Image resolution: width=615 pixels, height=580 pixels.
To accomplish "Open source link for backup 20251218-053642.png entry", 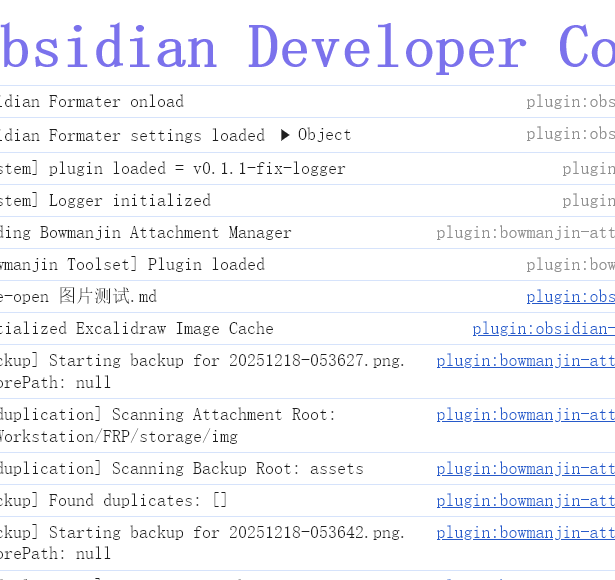I will tap(525, 533).
